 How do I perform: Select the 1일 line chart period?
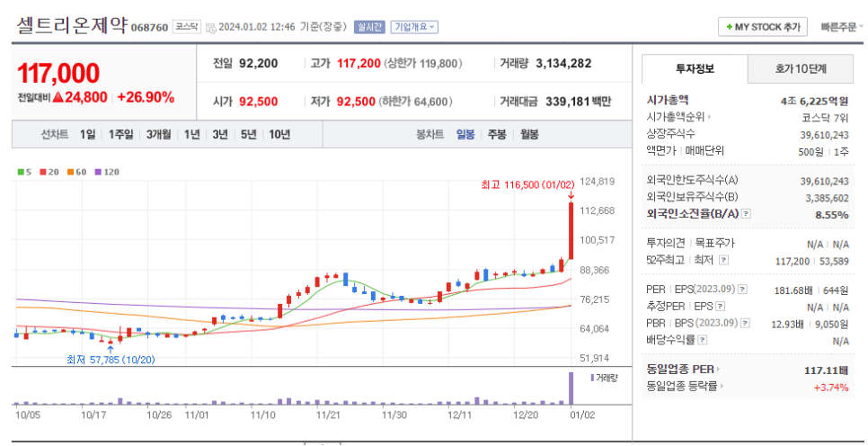pos(87,134)
